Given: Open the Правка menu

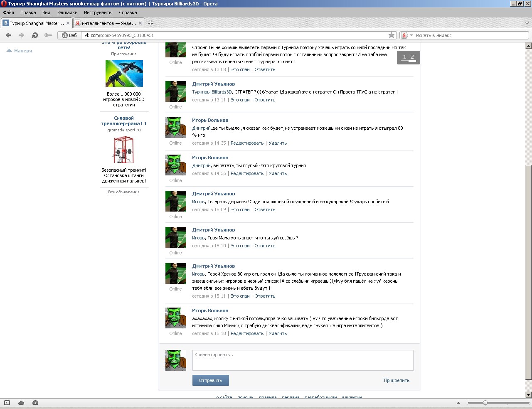Looking at the screenshot, I should tap(28, 12).
